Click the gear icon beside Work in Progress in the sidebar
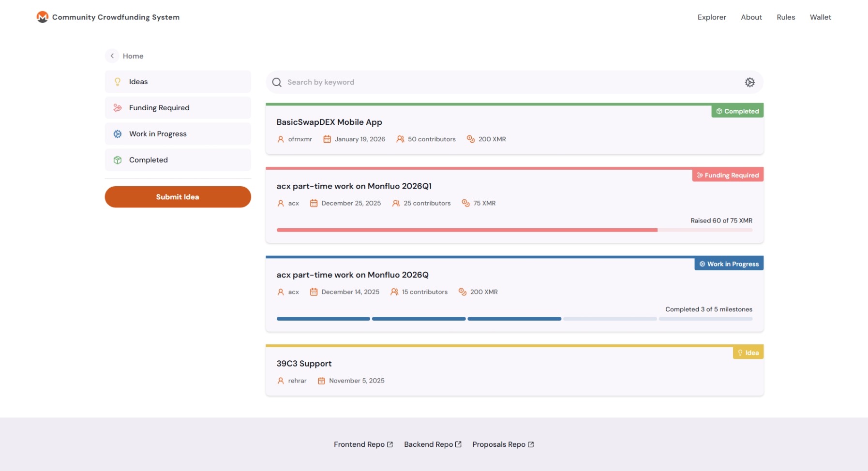This screenshot has height=471, width=868. (118, 134)
